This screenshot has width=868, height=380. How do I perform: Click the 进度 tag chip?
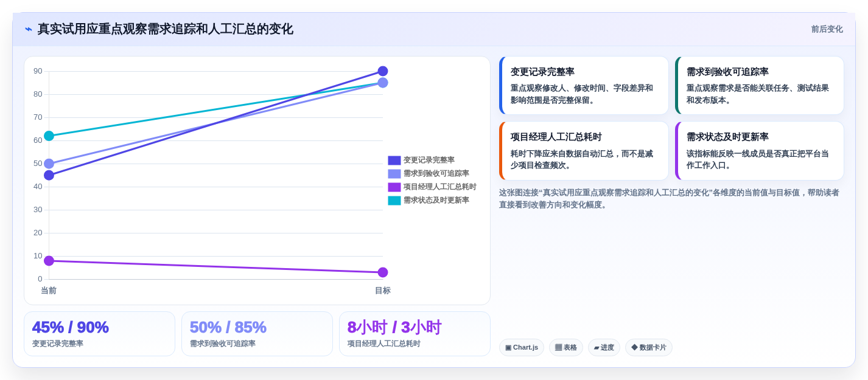coord(604,348)
